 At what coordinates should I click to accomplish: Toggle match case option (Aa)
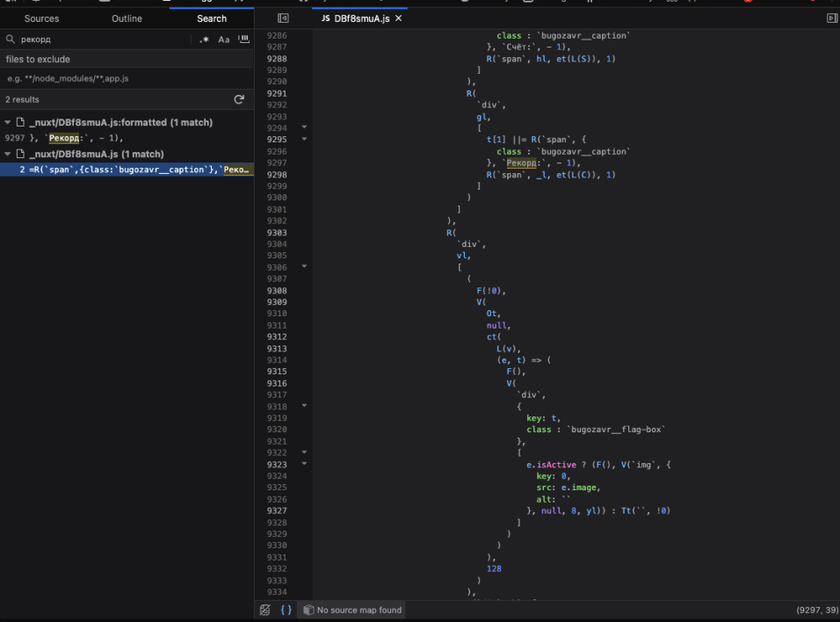[x=223, y=40]
